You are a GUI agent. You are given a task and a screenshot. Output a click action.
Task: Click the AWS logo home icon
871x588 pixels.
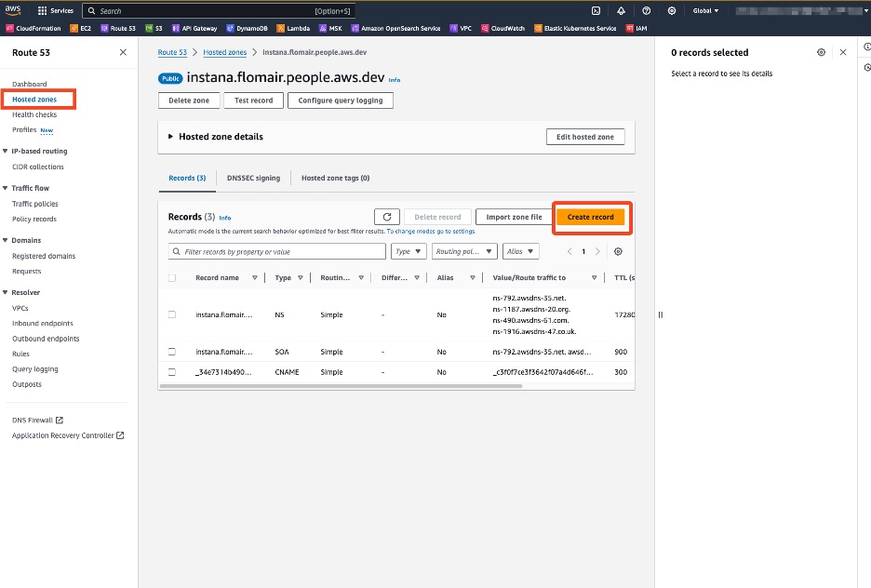pos(13,10)
